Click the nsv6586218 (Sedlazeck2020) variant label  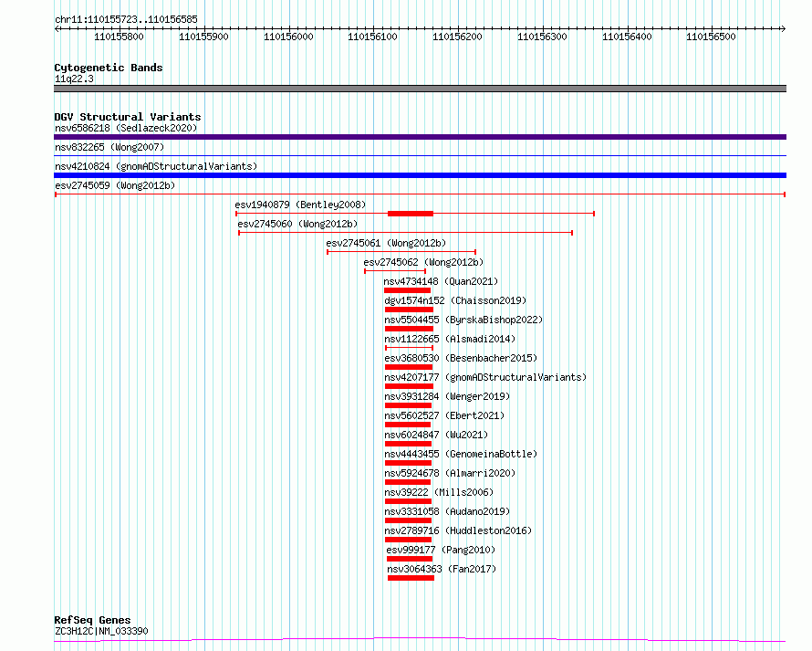click(126, 128)
